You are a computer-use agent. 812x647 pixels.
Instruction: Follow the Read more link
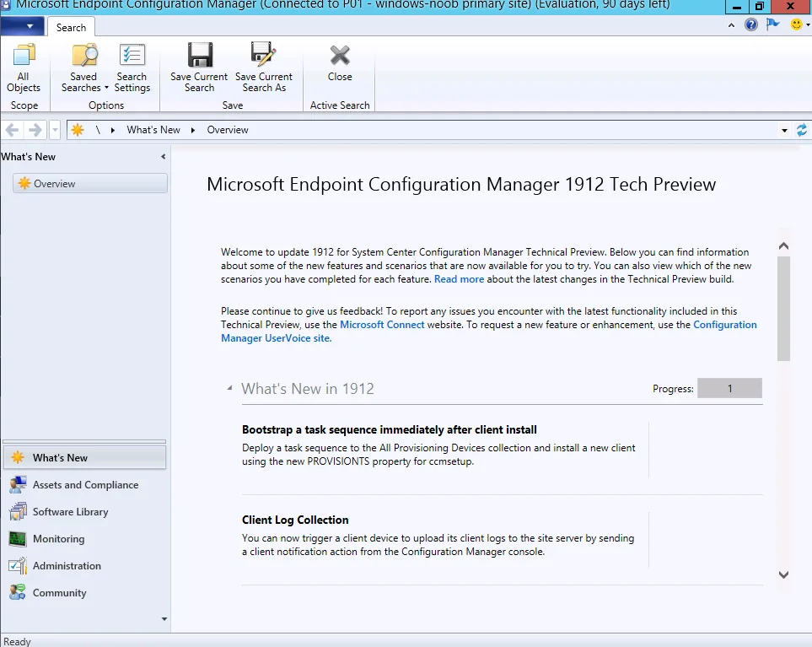459,279
